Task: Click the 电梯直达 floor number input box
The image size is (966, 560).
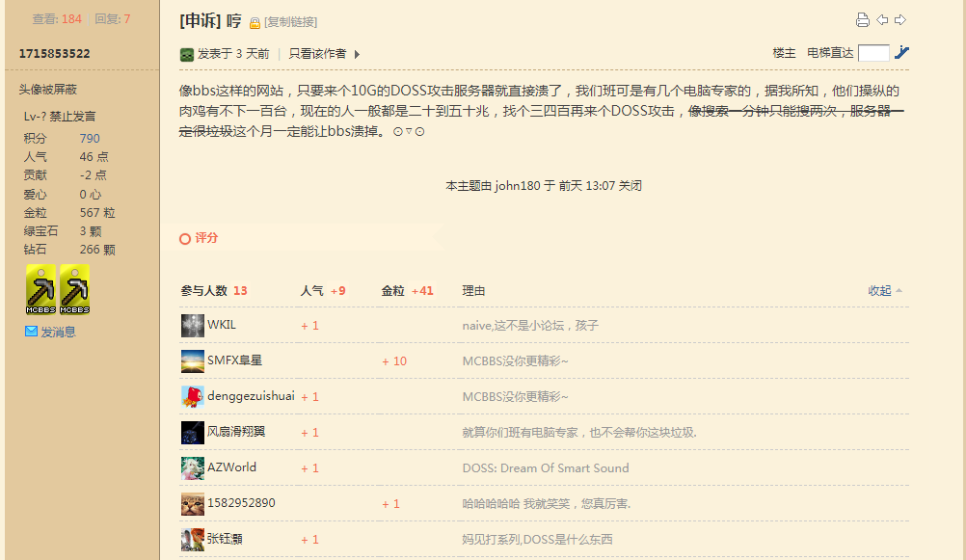Action: (x=873, y=53)
